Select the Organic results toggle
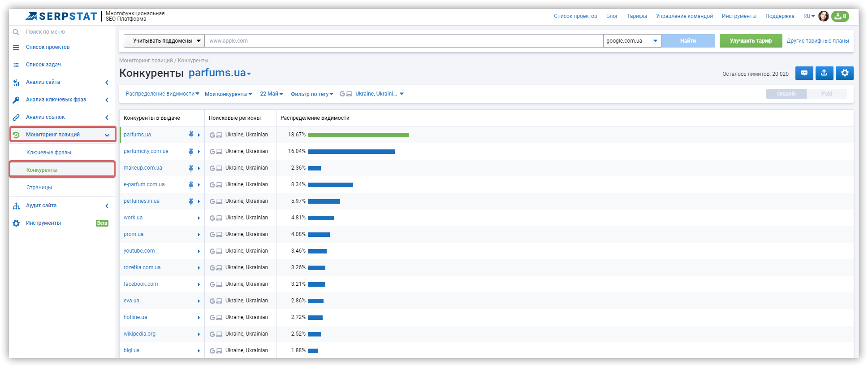This screenshot has height=367, width=868. pyautogui.click(x=786, y=94)
